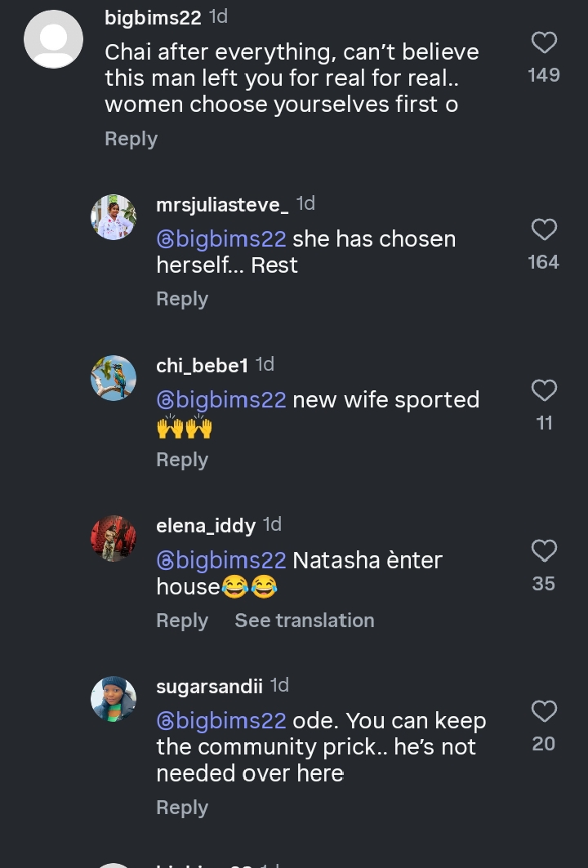The height and width of the screenshot is (868, 588).
Task: Open bigbims22's profile picture
Action: pos(54,39)
